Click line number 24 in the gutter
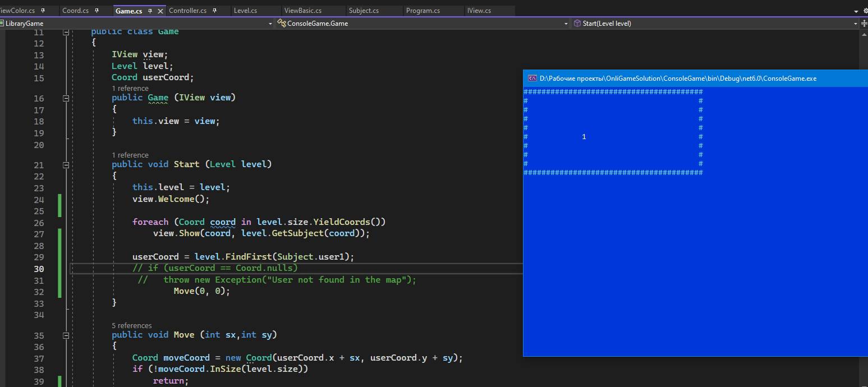 click(x=39, y=200)
